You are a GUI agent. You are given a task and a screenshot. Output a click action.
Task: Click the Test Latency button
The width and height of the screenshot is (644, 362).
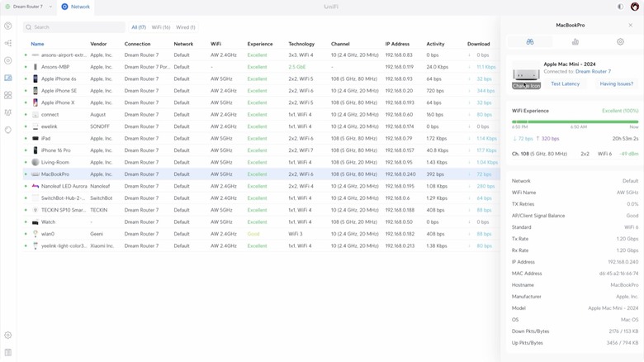(x=565, y=83)
